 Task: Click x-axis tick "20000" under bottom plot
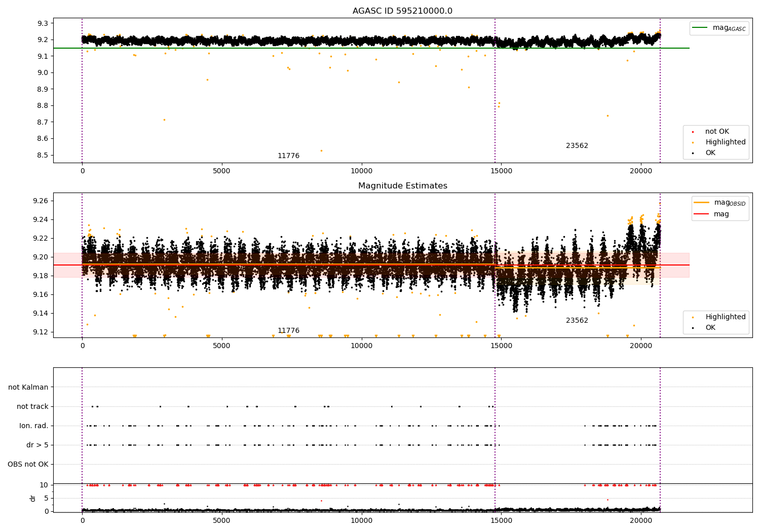pyautogui.click(x=641, y=520)
